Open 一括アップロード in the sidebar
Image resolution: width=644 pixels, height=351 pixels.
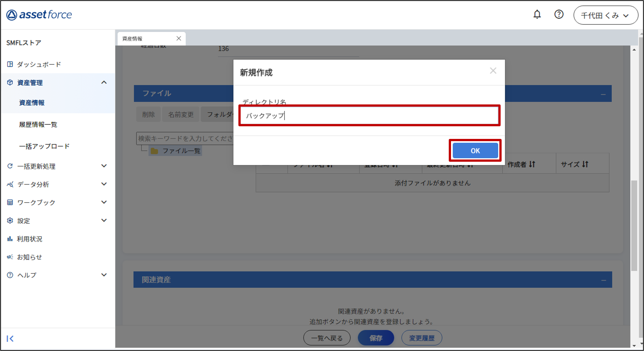(x=44, y=146)
